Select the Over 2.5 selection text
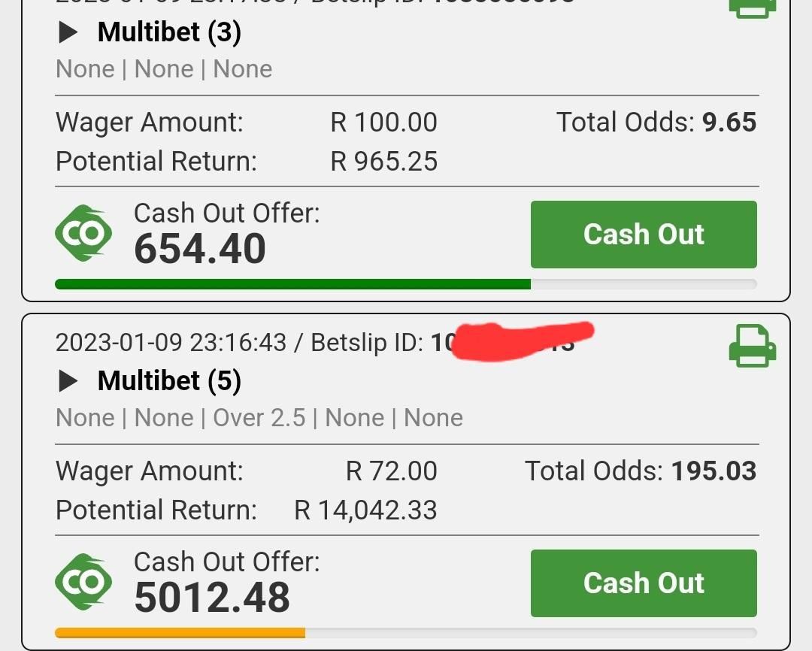Image resolution: width=812 pixels, height=651 pixels. [259, 418]
